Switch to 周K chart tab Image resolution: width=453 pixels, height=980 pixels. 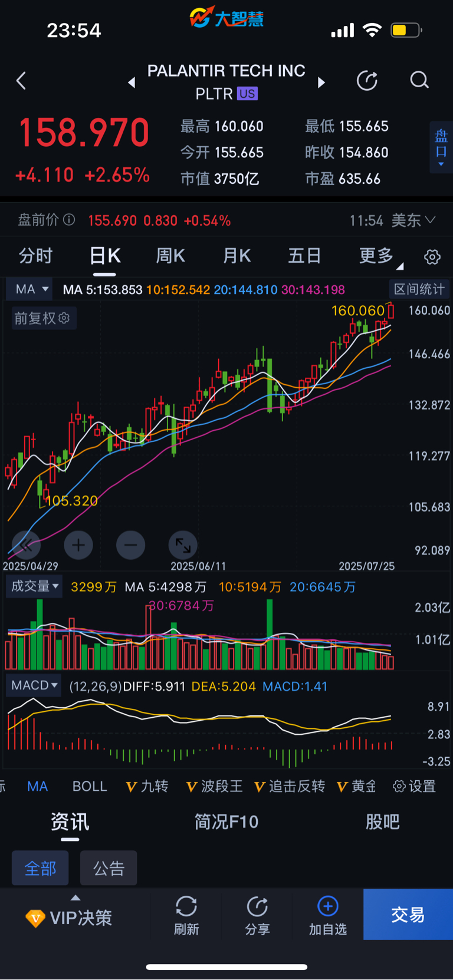170,256
